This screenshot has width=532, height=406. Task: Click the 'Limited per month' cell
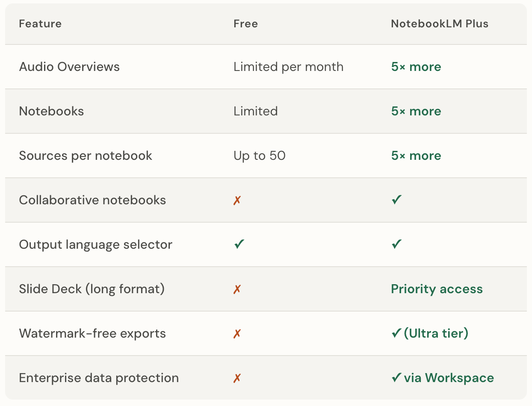[288, 67]
